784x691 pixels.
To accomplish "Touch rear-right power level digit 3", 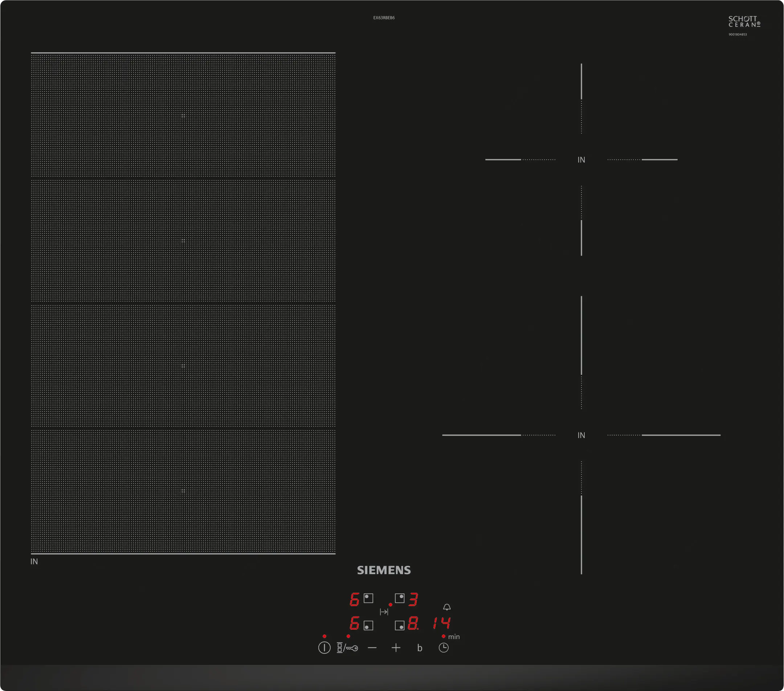I will coord(413,599).
